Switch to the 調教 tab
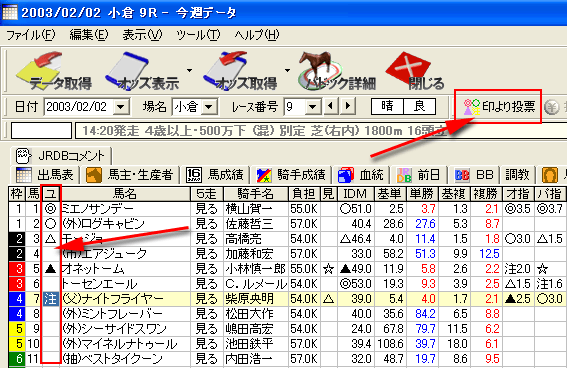Image resolution: width=567 pixels, height=368 pixels. 517,175
